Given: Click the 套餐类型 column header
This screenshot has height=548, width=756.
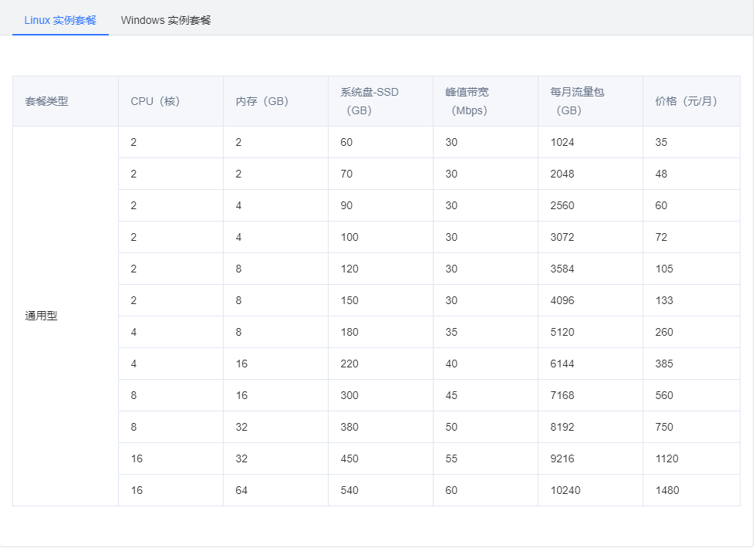Looking at the screenshot, I should 47,101.
